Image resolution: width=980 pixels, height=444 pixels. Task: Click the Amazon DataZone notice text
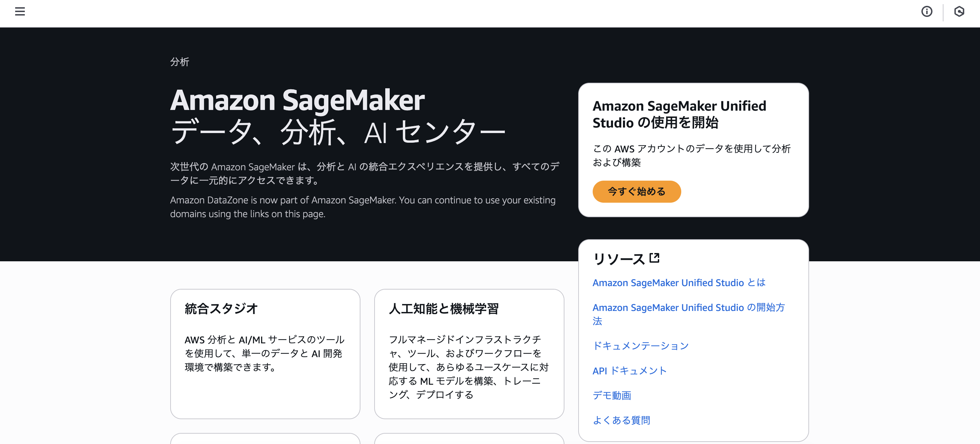pyautogui.click(x=362, y=206)
